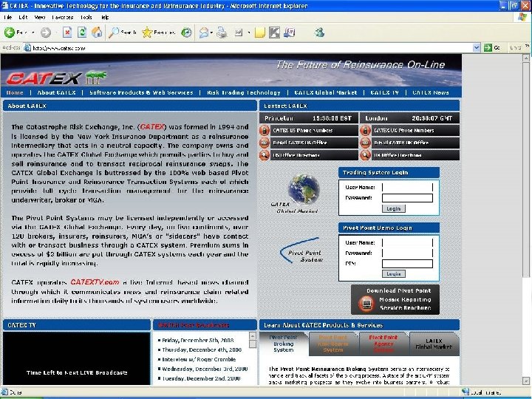Viewport: 532px width, 399px height.
Task: Open the Mail button dropdown arrow
Action: (x=211, y=33)
